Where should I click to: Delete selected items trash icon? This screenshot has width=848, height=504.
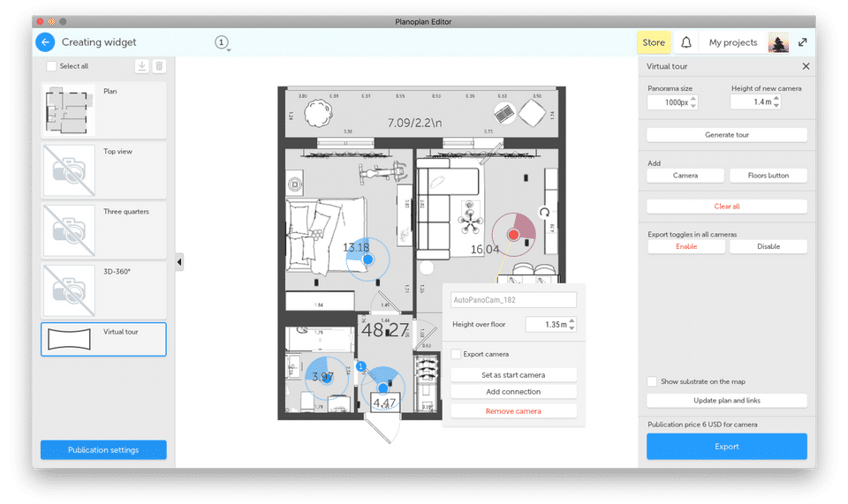[x=159, y=66]
